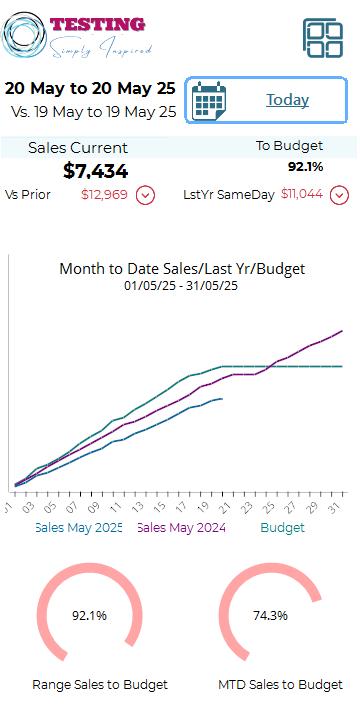Select the $7,434 Sales Current value
360x709 pixels.
[95, 171]
